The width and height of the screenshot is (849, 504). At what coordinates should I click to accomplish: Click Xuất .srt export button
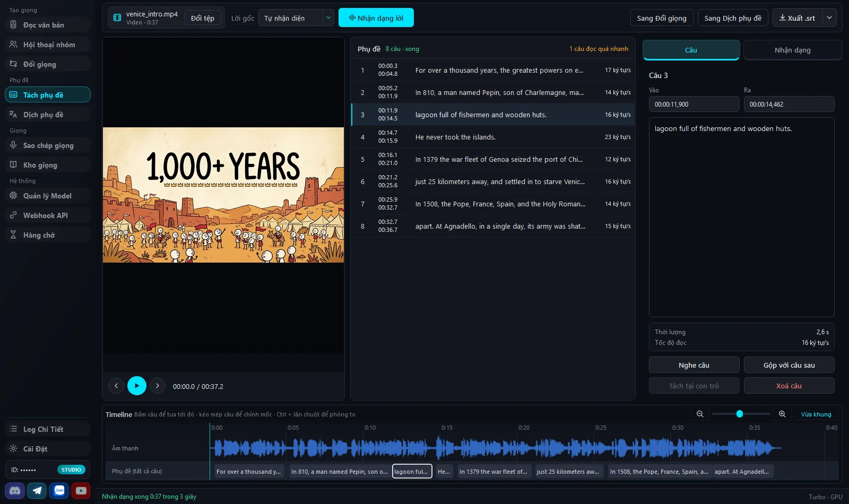[x=798, y=18]
